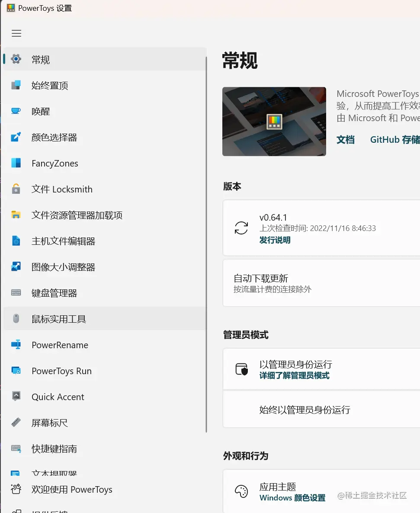The image size is (420, 513).
Task: Click the PowerRename icon
Action: (16, 344)
